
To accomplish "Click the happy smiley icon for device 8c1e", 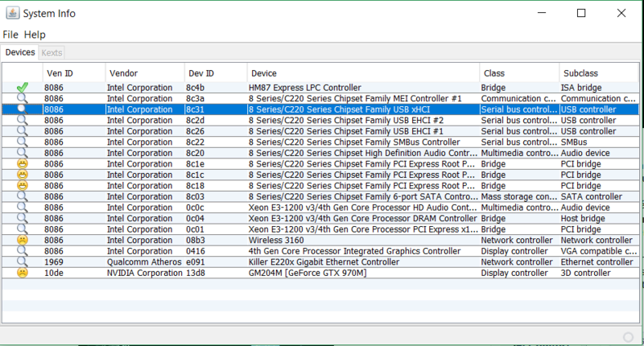I will pyautogui.click(x=23, y=164).
